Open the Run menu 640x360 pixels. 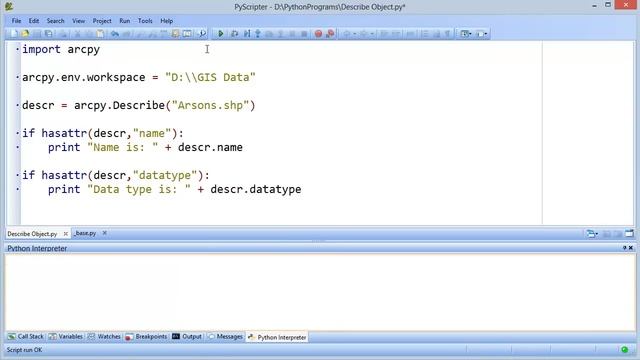(124, 21)
